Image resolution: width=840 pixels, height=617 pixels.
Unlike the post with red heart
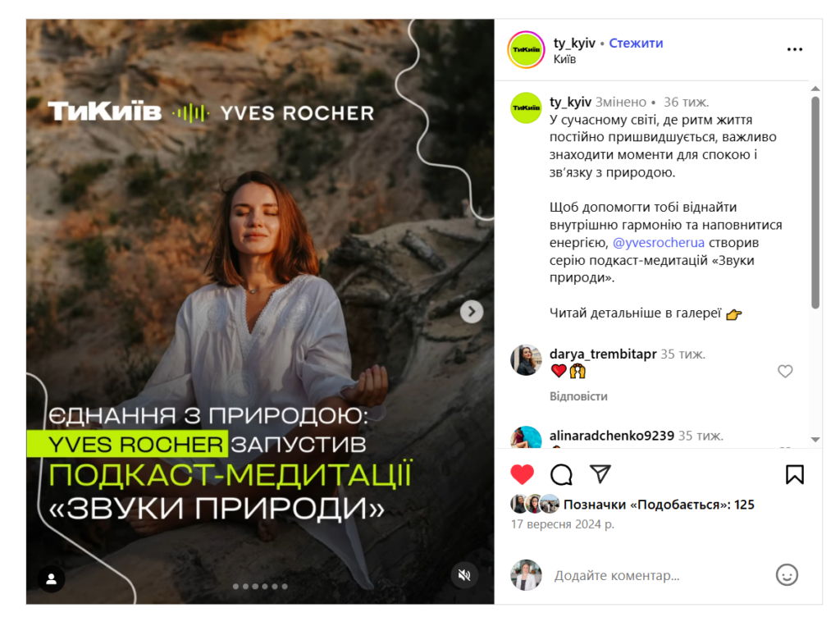(x=522, y=474)
